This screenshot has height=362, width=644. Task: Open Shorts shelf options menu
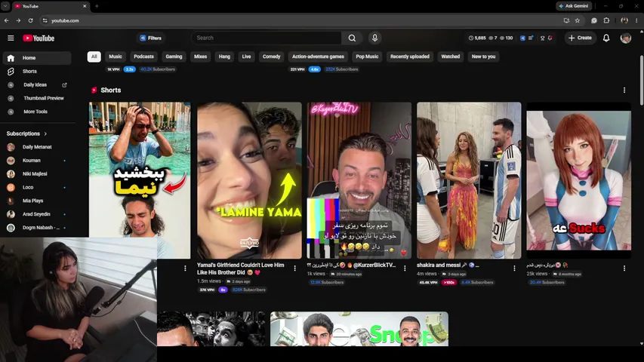pyautogui.click(x=624, y=90)
